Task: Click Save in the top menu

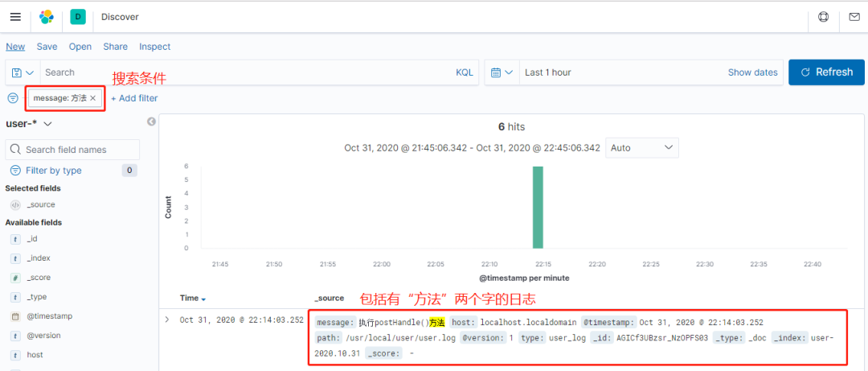Action: tap(47, 47)
